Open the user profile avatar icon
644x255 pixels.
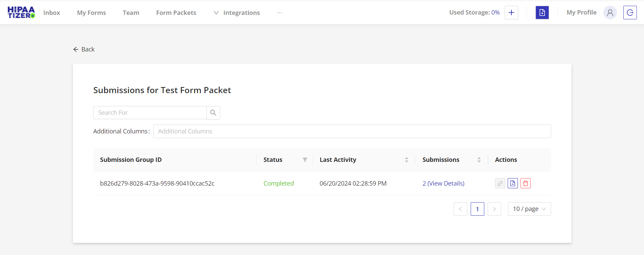(610, 13)
